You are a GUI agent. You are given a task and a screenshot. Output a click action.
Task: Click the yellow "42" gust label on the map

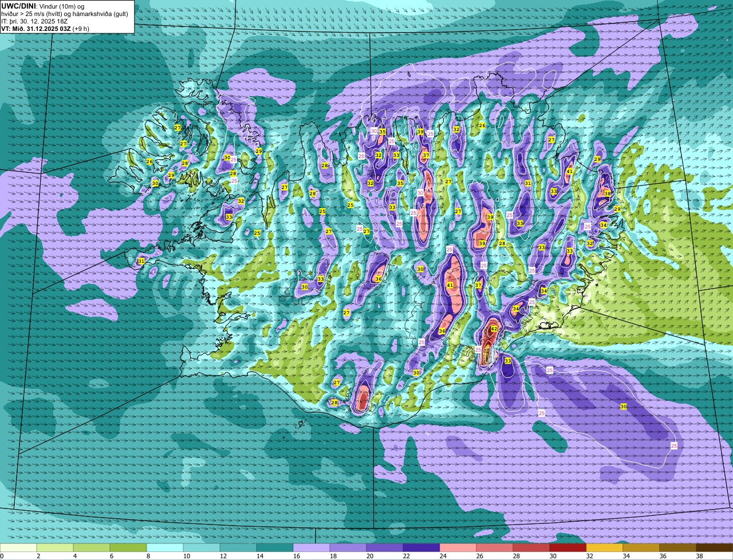point(494,329)
